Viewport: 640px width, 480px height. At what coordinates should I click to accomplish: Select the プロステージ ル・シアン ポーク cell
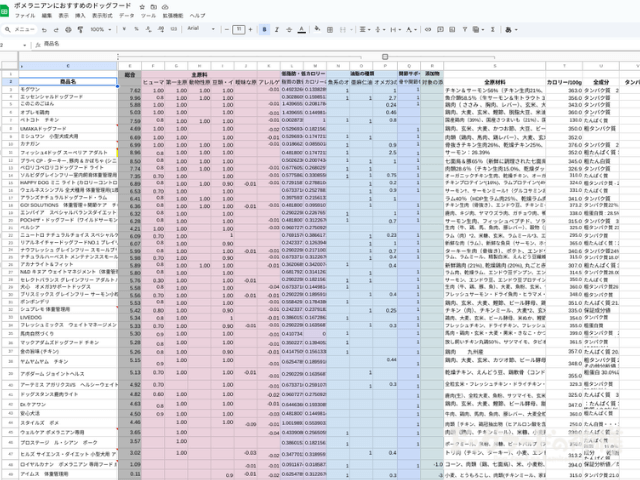[68, 442]
